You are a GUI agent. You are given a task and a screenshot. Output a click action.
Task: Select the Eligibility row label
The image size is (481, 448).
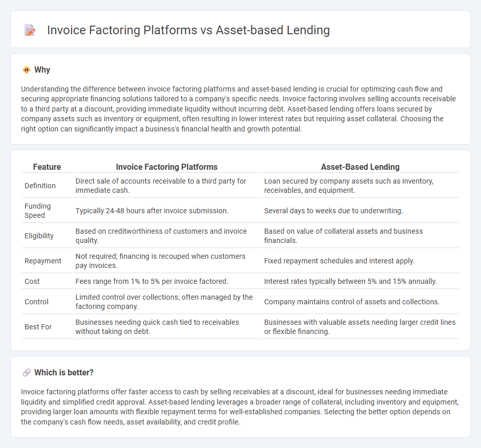pyautogui.click(x=39, y=236)
